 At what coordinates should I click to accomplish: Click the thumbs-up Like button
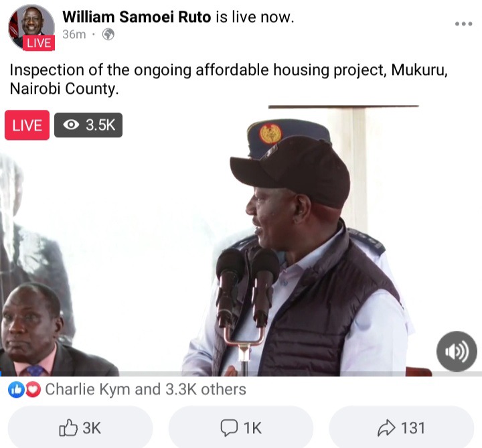(80, 428)
